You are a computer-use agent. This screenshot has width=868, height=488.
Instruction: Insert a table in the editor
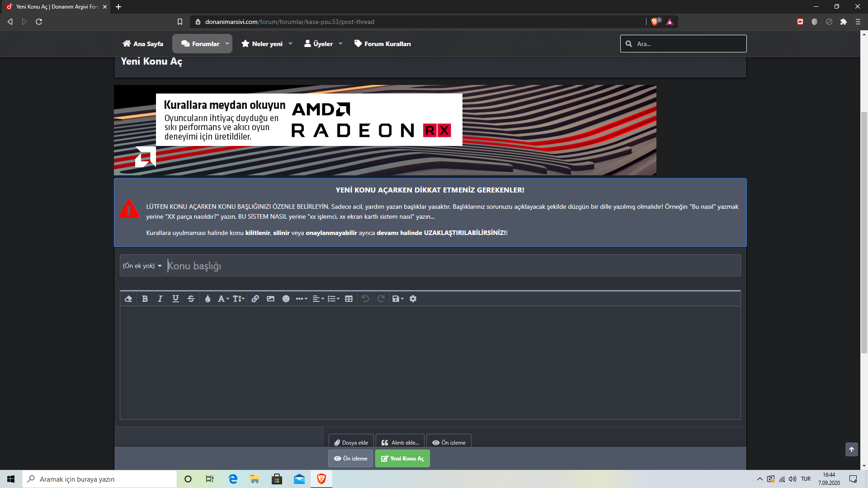click(x=349, y=299)
